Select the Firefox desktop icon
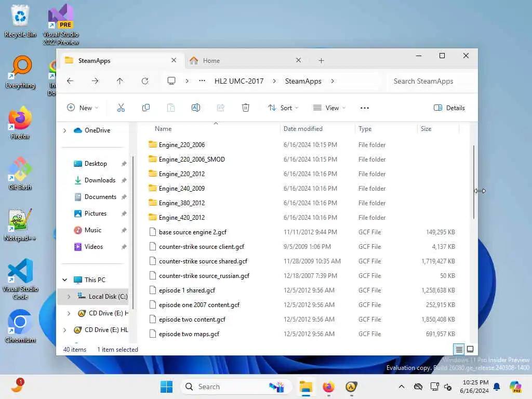Screen dimensions: 532x399 pyautogui.click(x=20, y=123)
